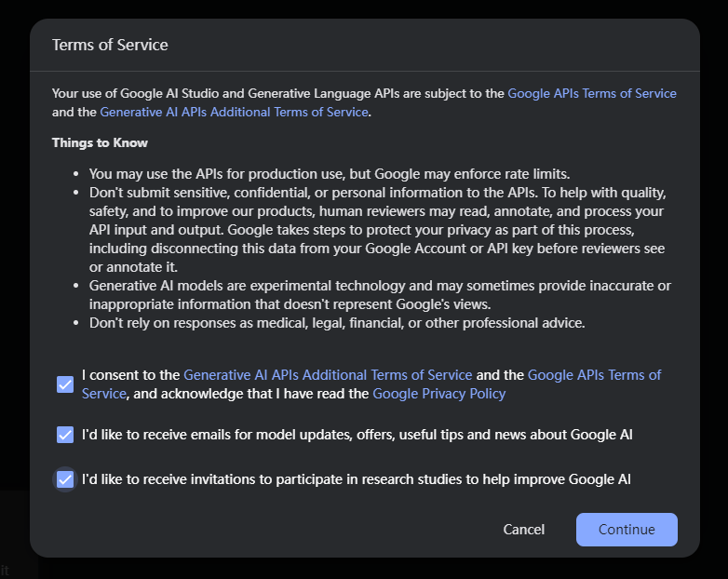Open Google APIs Terms of Service link in intro paragraph
Image resolution: width=728 pixels, height=579 pixels.
pyautogui.click(x=591, y=93)
